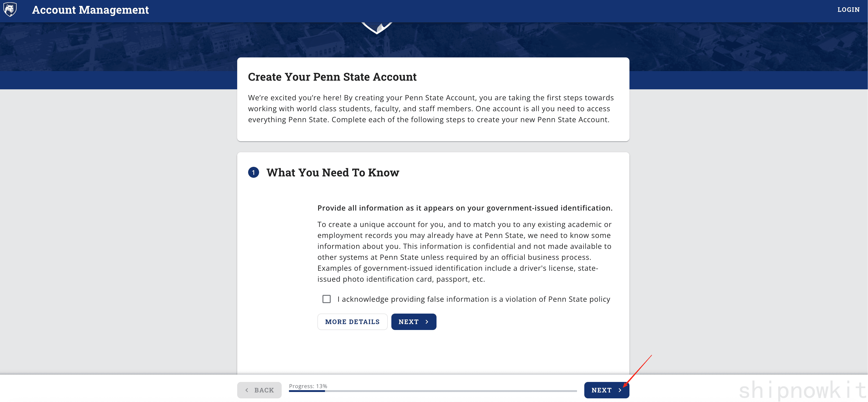
Task: Go to the Account Management home title
Action: [x=90, y=10]
